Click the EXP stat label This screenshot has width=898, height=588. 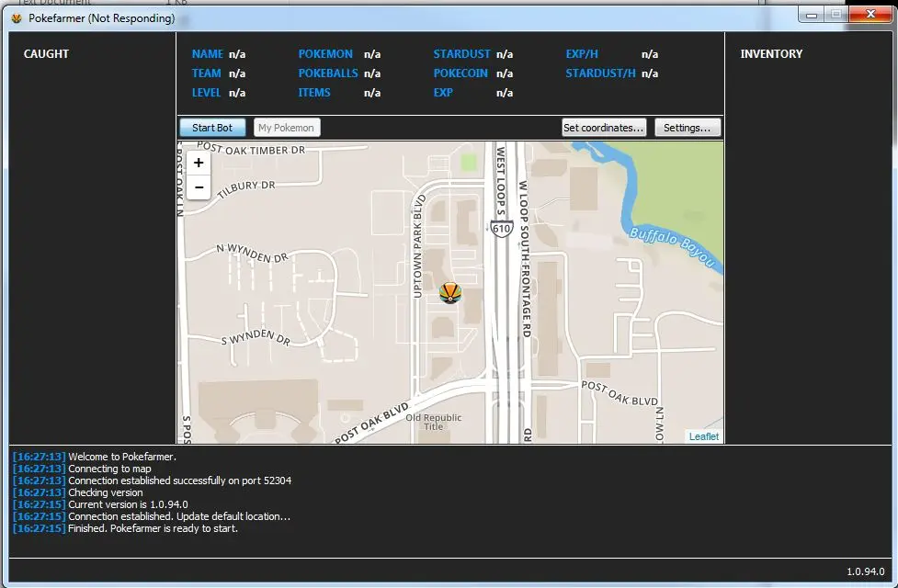click(443, 93)
